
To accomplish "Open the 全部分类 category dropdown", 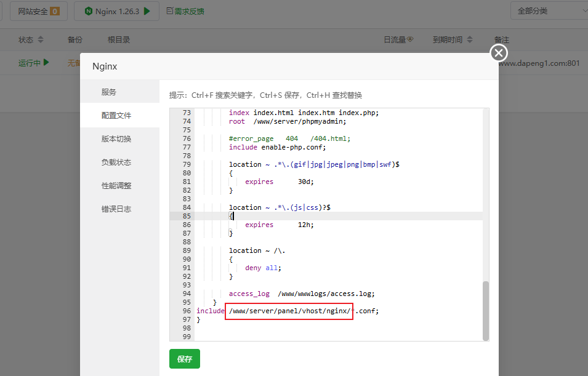I will pos(548,10).
